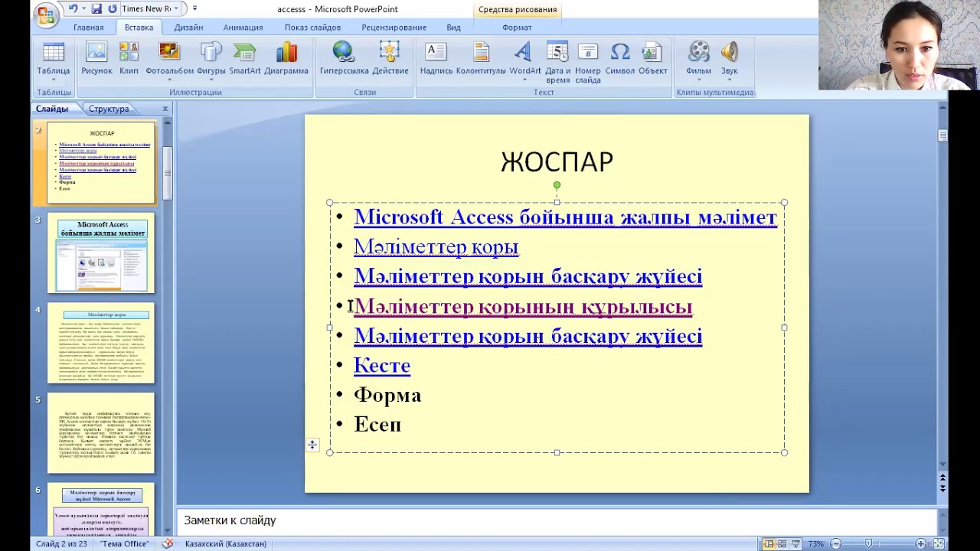Image resolution: width=980 pixels, height=551 pixels.
Task: Switch to Normal view
Action: click(769, 544)
